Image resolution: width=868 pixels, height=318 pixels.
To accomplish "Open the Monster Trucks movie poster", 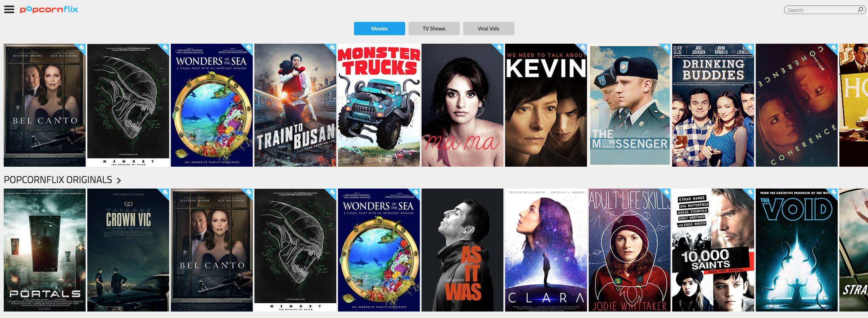I will [x=379, y=105].
